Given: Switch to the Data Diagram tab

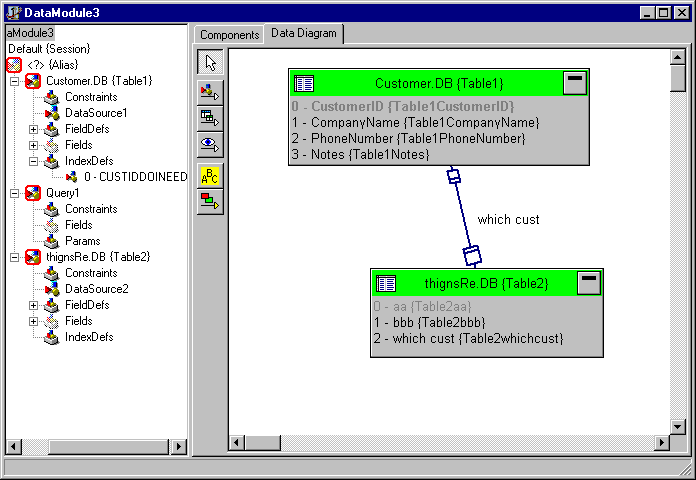Looking at the screenshot, I should coord(304,33).
